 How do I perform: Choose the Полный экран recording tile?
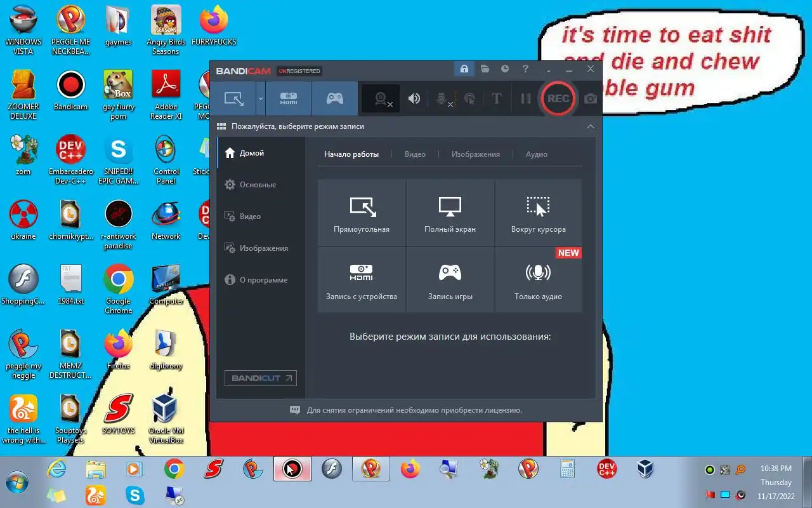pyautogui.click(x=450, y=213)
